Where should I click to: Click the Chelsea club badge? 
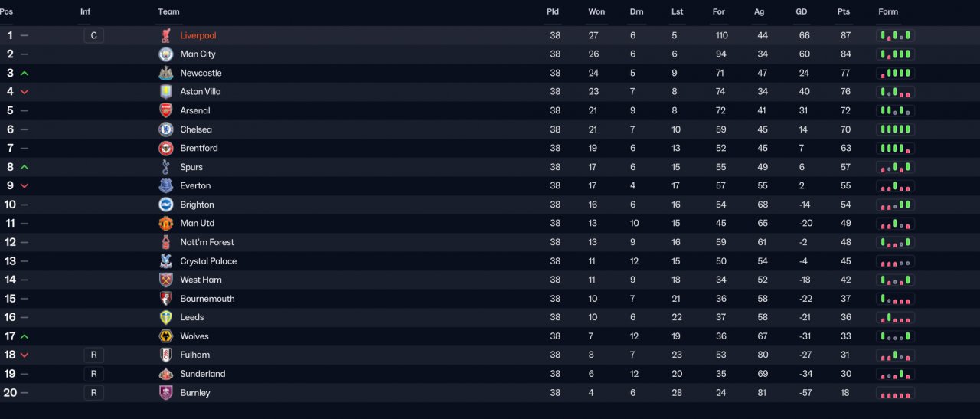(166, 129)
